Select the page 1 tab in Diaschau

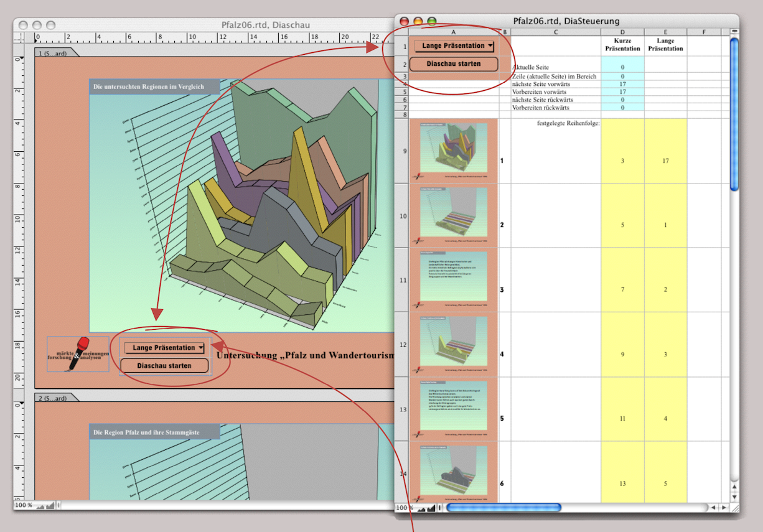(x=54, y=53)
